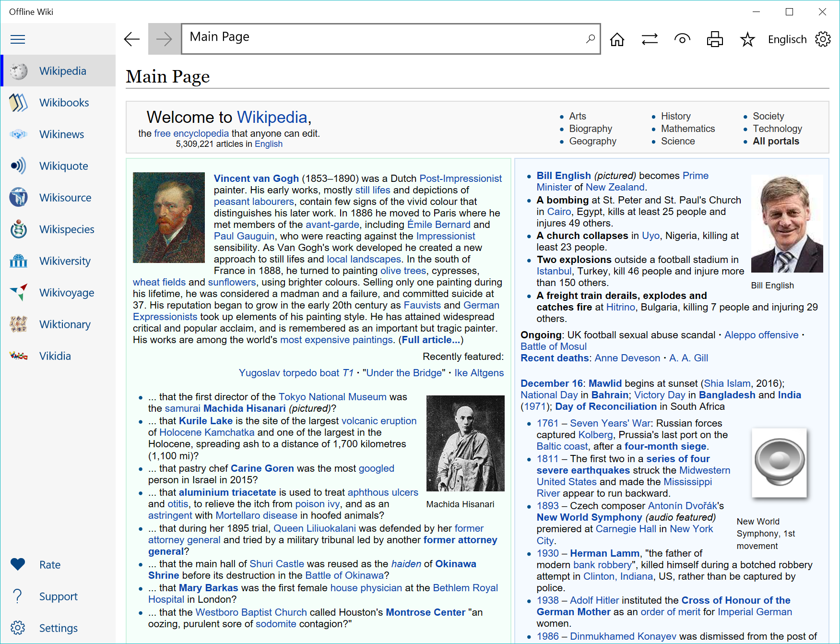The height and width of the screenshot is (644, 840).
Task: Open the home page icon
Action: [x=617, y=39]
